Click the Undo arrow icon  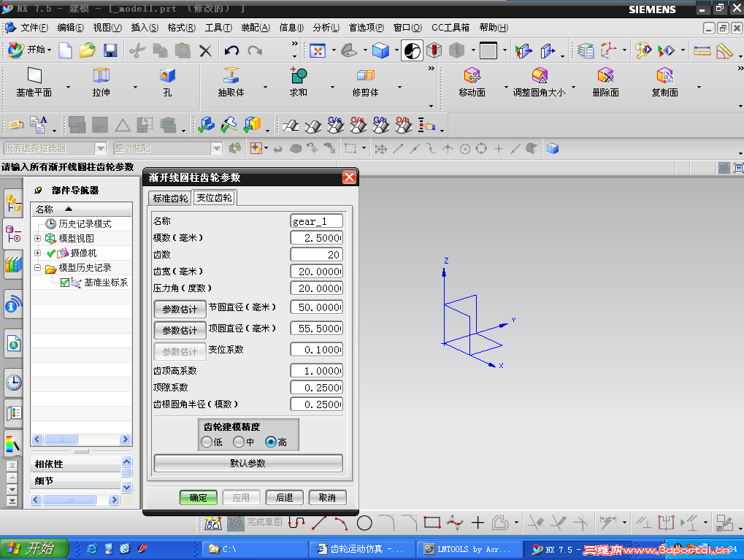pos(231,50)
